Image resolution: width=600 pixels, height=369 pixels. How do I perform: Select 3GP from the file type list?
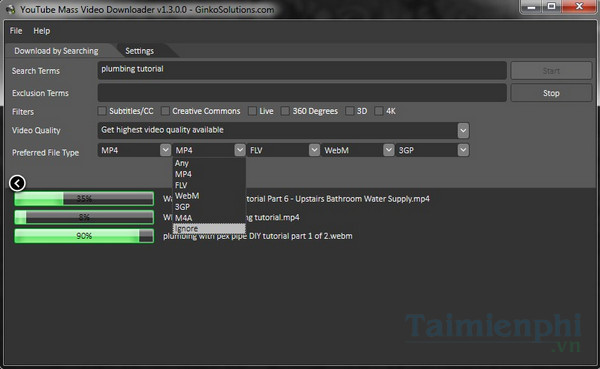tap(209, 207)
